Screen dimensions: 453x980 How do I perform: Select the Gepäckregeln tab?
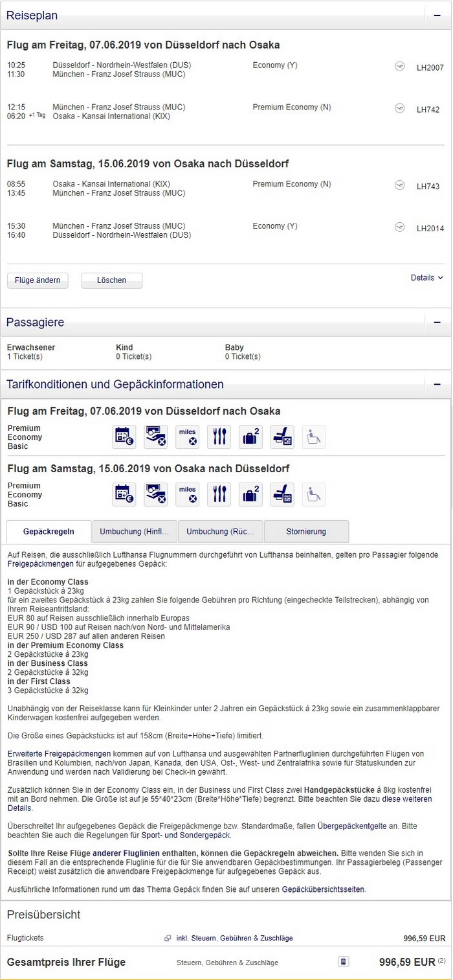[x=49, y=532]
